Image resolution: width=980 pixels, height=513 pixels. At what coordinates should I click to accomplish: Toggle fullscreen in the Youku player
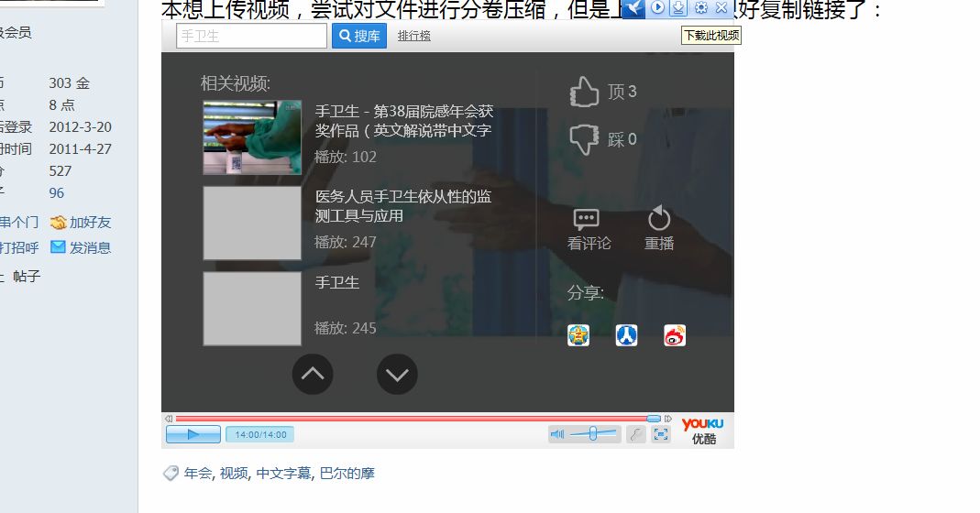(661, 434)
